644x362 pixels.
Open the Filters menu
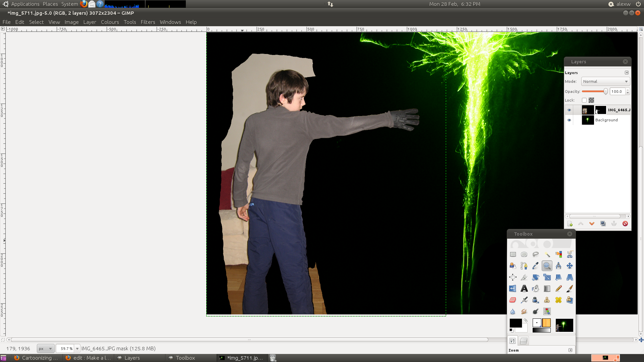(x=148, y=22)
